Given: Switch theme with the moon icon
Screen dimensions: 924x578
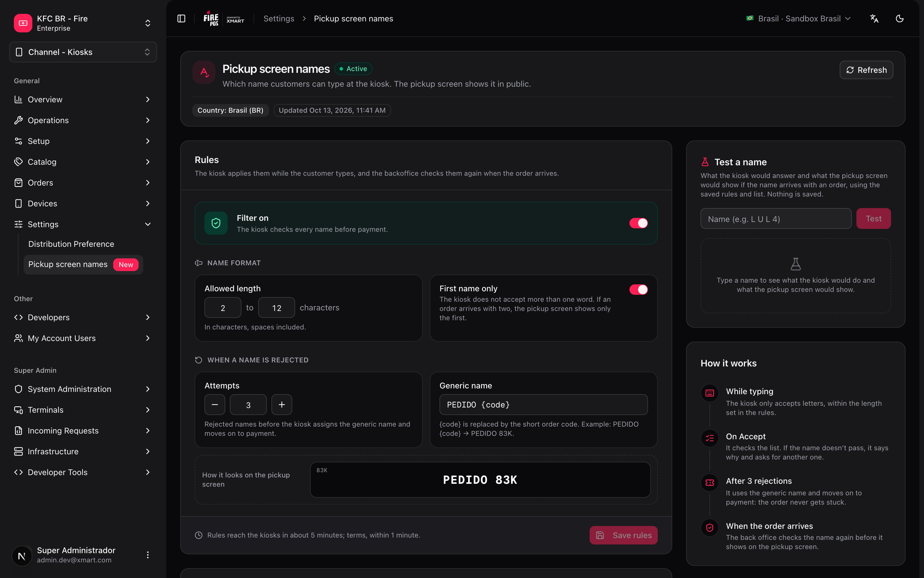Looking at the screenshot, I should pos(899,18).
